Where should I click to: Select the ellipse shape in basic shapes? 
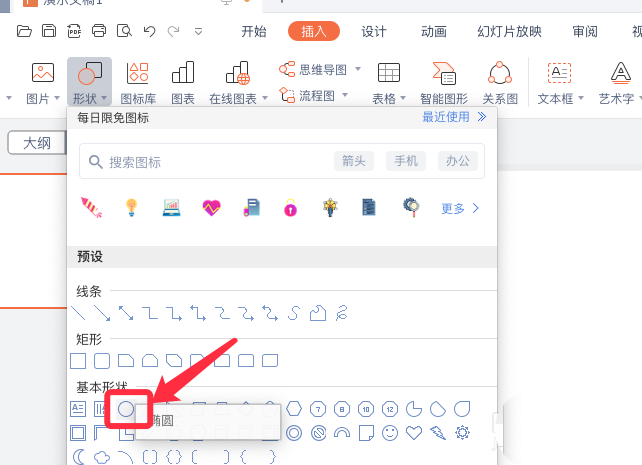126,409
